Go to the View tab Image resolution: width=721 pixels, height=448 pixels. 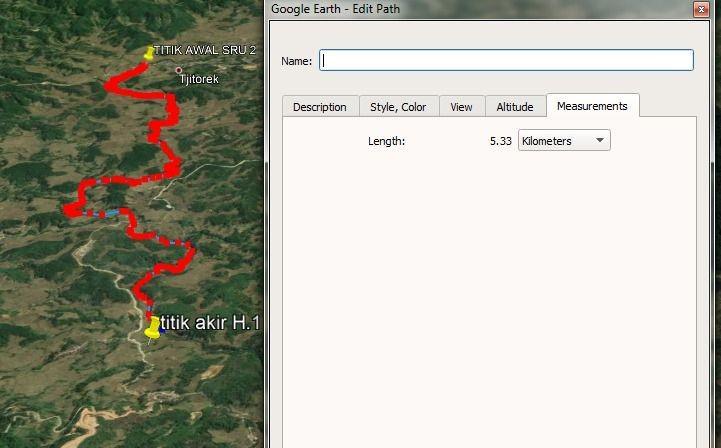pyautogui.click(x=461, y=107)
